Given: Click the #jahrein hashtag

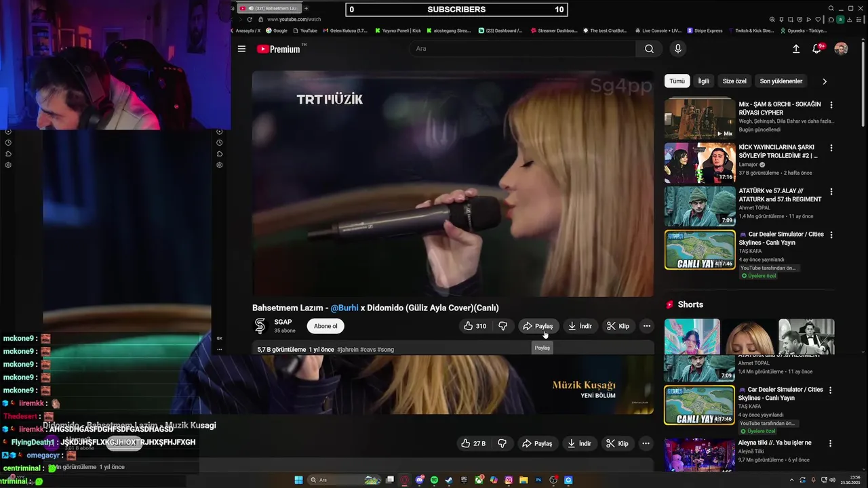Looking at the screenshot, I should [347, 350].
